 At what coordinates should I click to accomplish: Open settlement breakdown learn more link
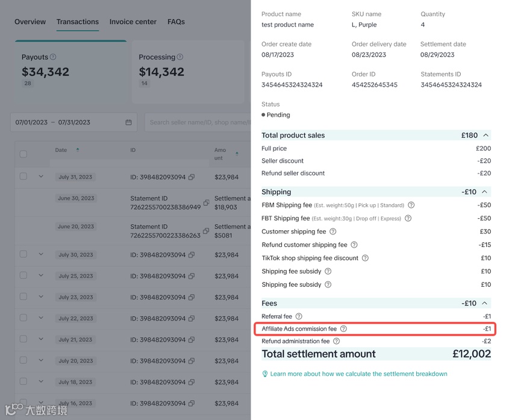pos(358,374)
